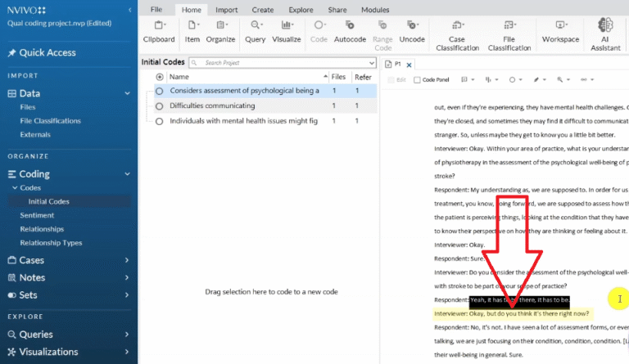629x364 pixels.
Task: Click into the Search Project field
Action: [x=283, y=63]
